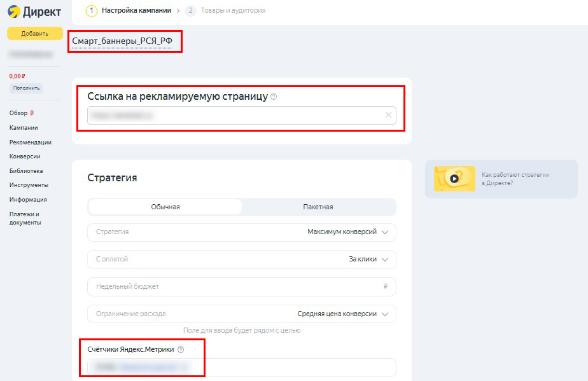Select the Обычная strategy tab
This screenshot has height=381, width=588.
click(x=165, y=207)
